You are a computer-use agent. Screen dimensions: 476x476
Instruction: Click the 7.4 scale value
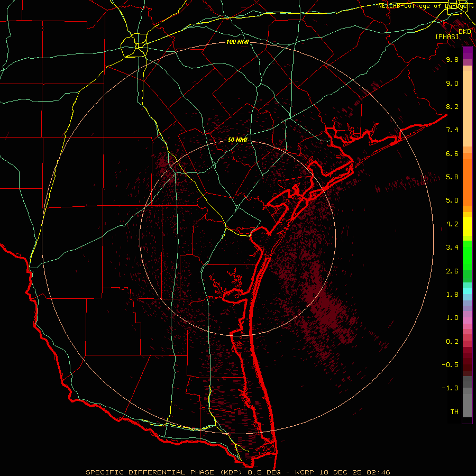[452, 130]
